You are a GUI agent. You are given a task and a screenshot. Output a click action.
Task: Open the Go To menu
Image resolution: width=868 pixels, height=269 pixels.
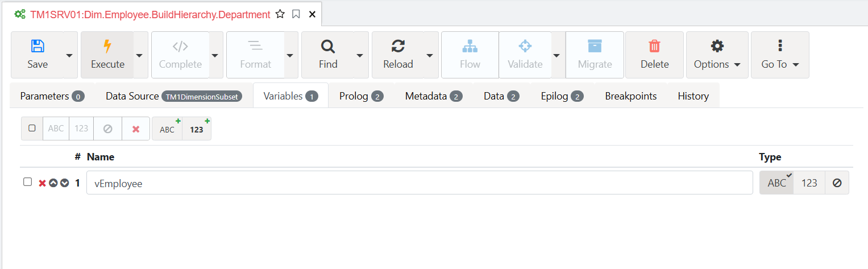click(780, 55)
